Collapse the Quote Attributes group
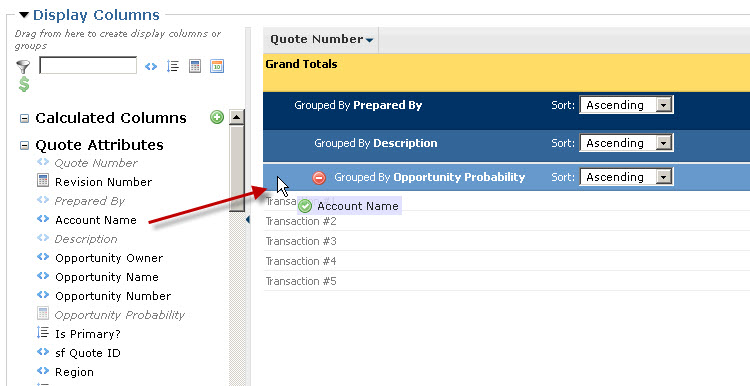 [24, 145]
